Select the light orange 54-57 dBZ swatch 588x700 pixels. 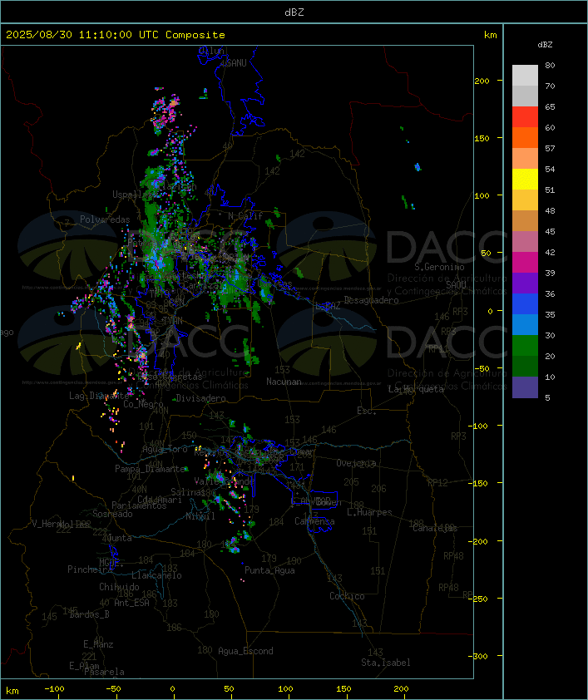pos(525,158)
